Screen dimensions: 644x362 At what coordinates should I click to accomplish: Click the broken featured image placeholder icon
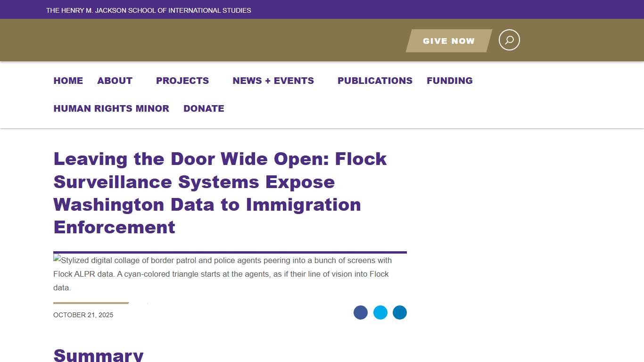click(x=56, y=257)
